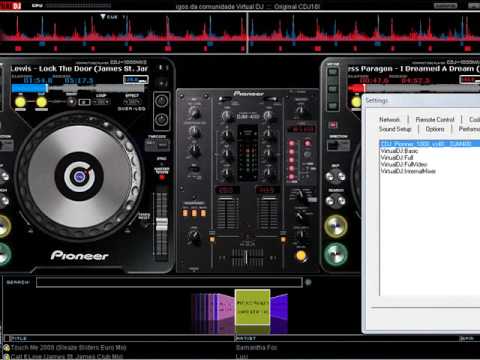Viewport: 480px width, 360px height.
Task: Click the left deck BPM display box
Action: tap(136, 80)
